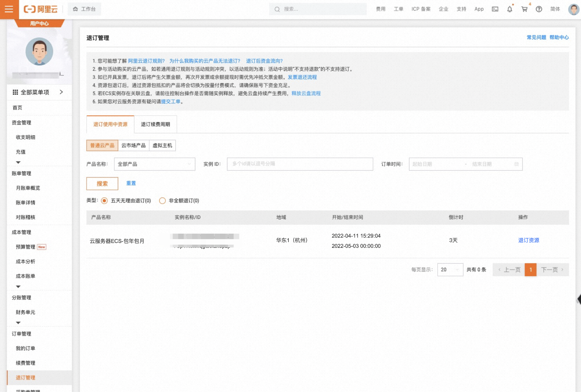Click the grid icon beside 全部菜单项
This screenshot has height=392, width=581.
click(x=15, y=92)
